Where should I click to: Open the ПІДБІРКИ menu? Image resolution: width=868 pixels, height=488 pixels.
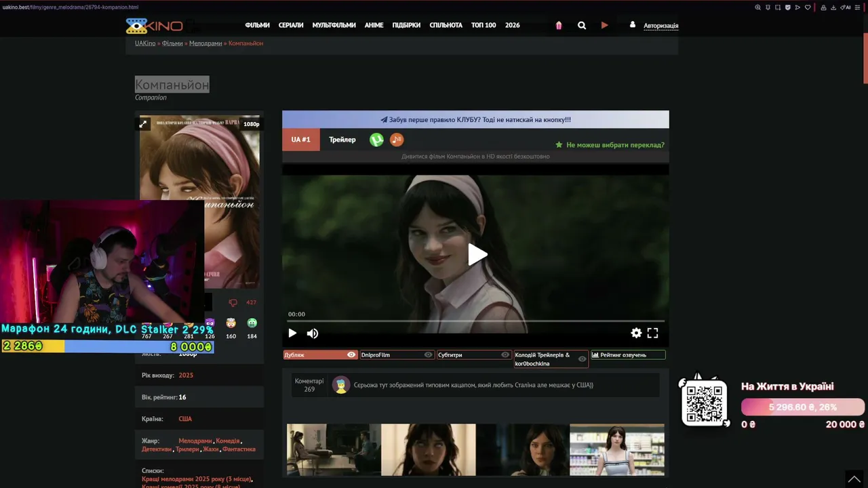pyautogui.click(x=406, y=26)
